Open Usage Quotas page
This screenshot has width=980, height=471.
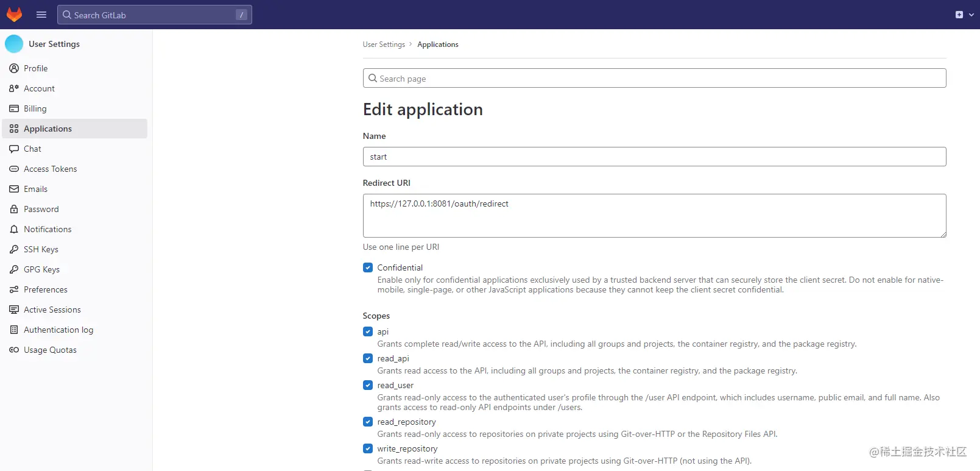[75, 350]
